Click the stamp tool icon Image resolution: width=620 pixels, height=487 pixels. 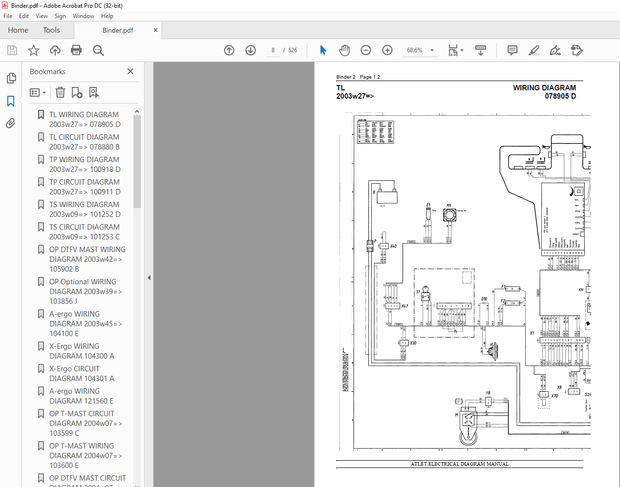point(577,50)
